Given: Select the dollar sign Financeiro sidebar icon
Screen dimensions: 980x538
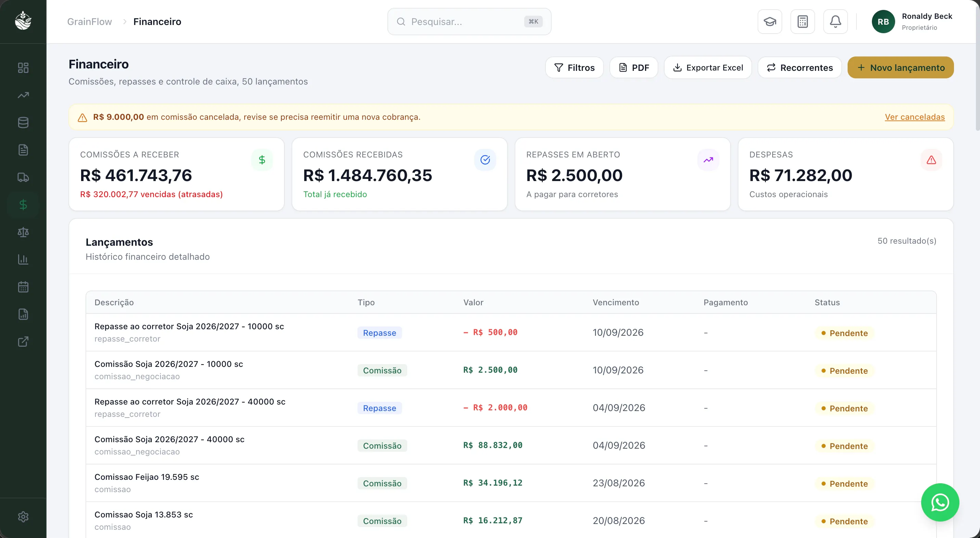Looking at the screenshot, I should click(x=23, y=205).
